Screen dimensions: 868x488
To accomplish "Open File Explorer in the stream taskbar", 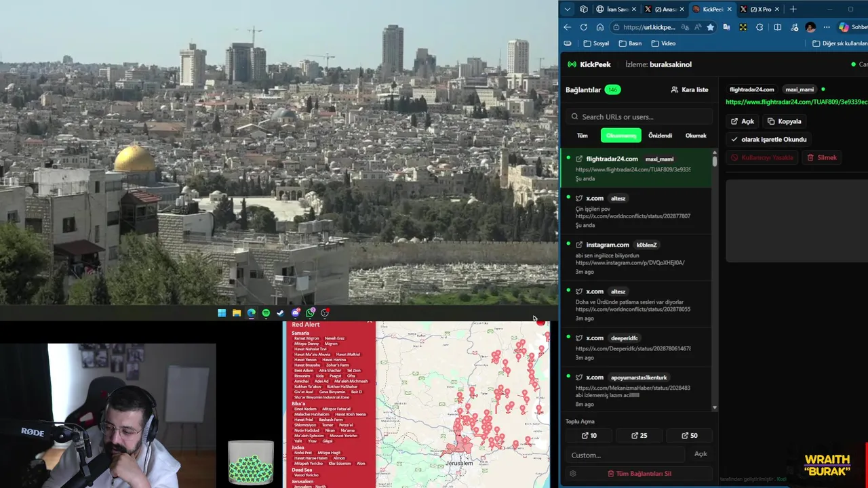I will pos(237,312).
